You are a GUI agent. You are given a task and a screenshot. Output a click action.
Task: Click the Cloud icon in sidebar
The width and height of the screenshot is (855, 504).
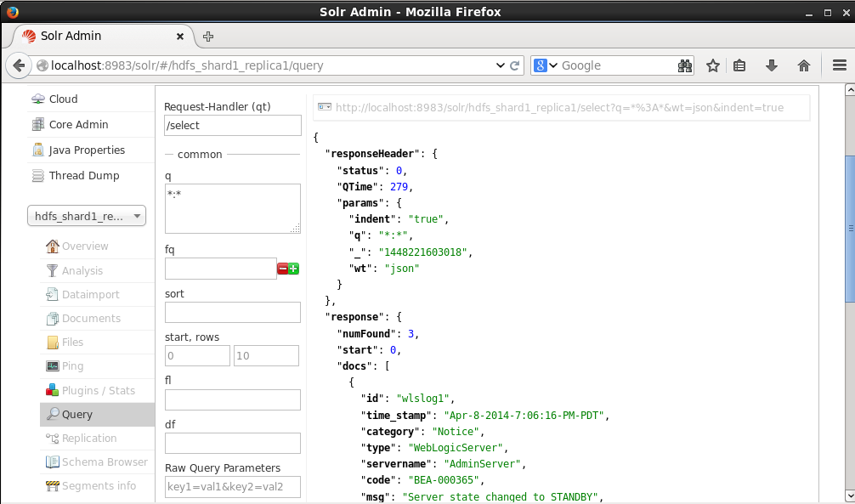click(37, 99)
